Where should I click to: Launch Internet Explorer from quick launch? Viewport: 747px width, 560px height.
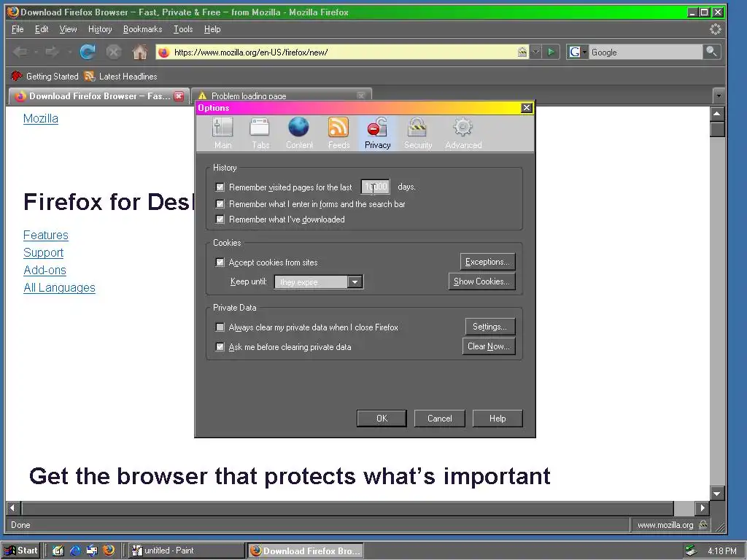(75, 551)
